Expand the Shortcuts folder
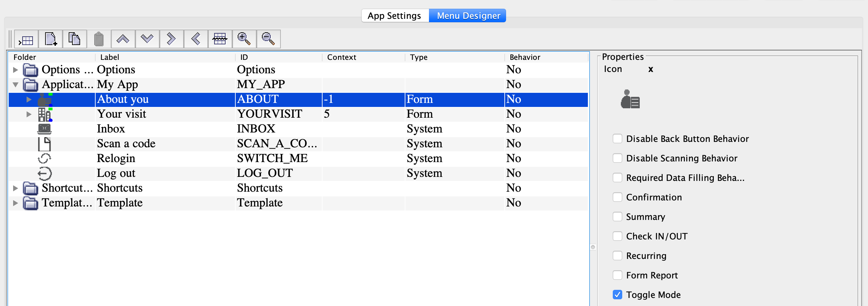 pyautogui.click(x=15, y=188)
